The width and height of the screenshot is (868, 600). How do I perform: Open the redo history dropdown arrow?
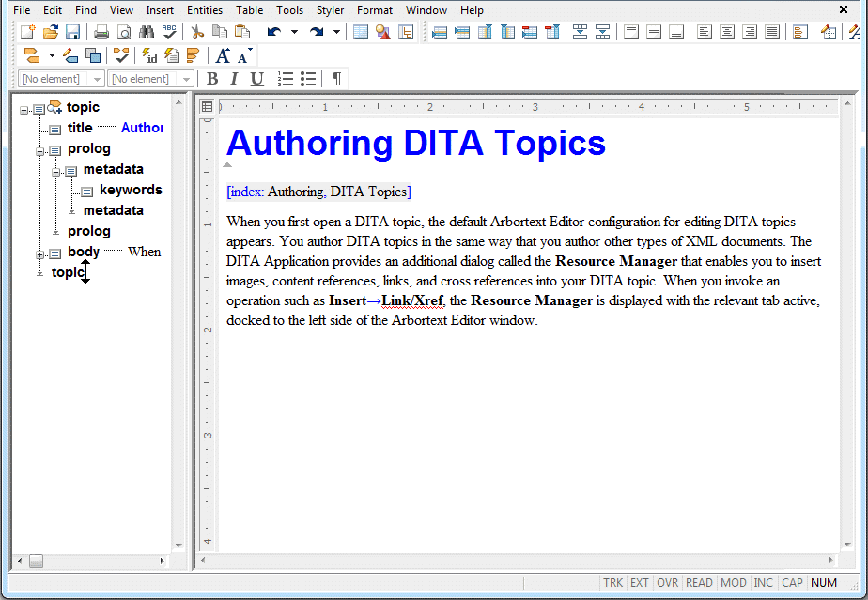click(x=336, y=32)
